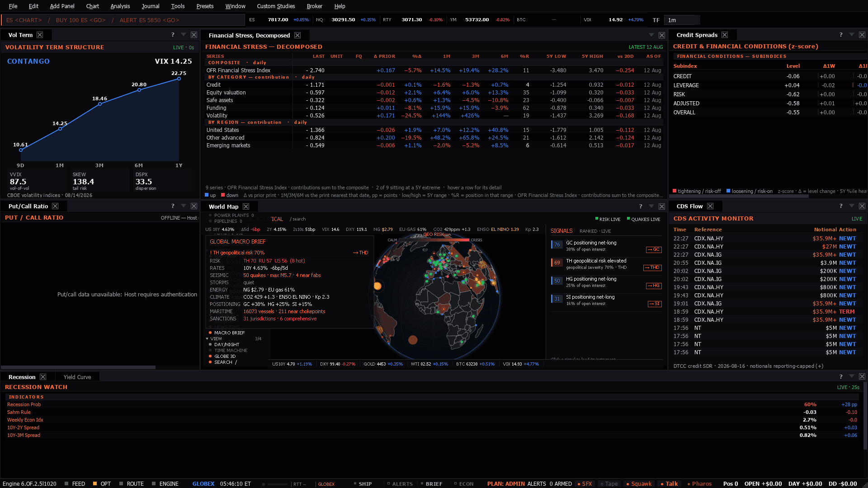Screen dimensions: 868x488
Task: Close the CDS Flow tab
Action: tap(710, 206)
